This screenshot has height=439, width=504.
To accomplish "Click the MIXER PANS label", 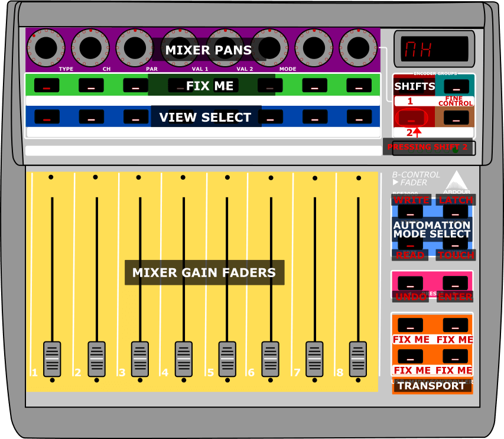I will point(209,50).
